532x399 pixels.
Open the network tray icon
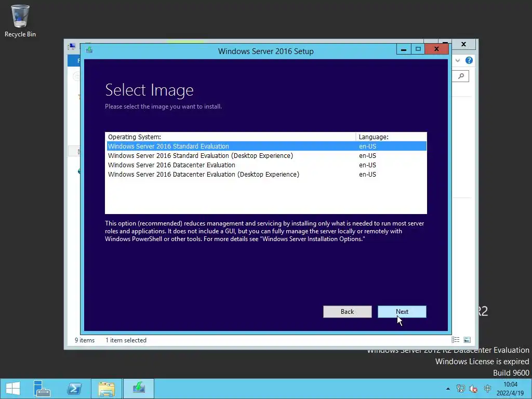[x=460, y=389]
